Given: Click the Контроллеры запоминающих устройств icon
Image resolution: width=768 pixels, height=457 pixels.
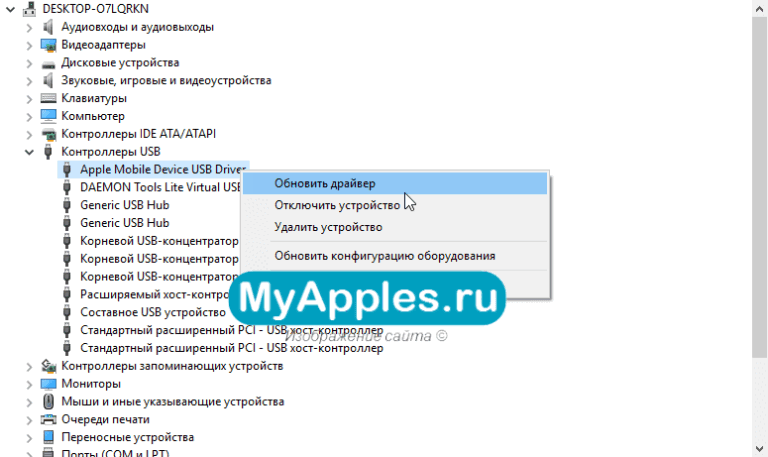Looking at the screenshot, I should coord(48,366).
